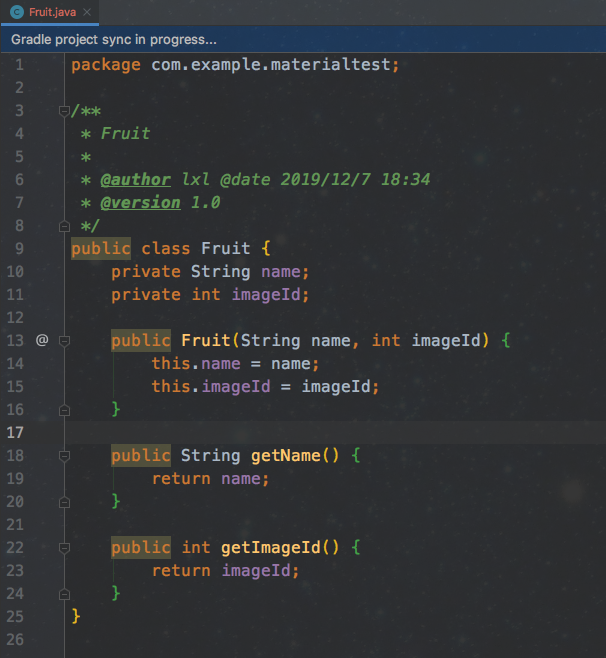Click the String type on line 10
Viewport: 606px width, 658px height.
220,272
